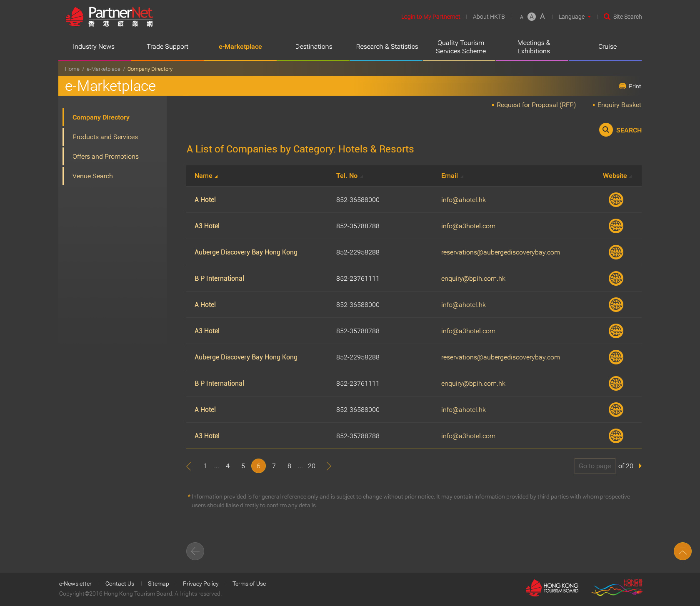Click the Print icon
Screen dimensions: 700x606
pos(622,86)
